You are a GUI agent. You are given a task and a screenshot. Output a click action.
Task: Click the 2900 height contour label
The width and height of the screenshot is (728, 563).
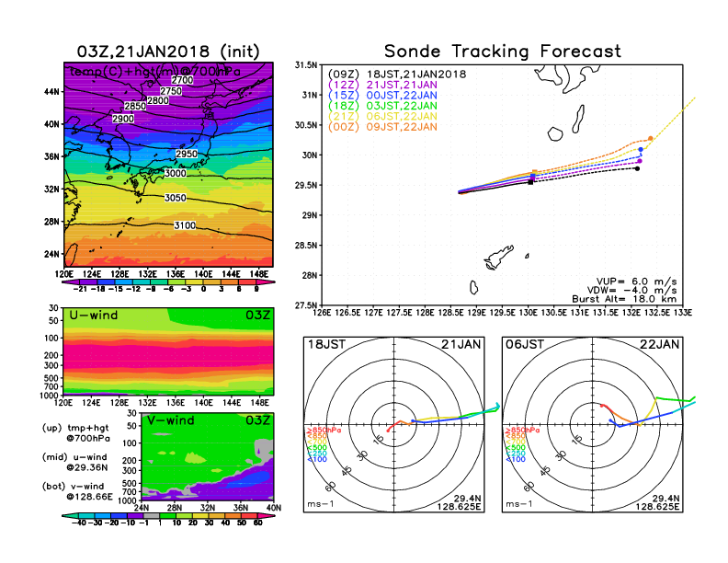tap(123, 119)
